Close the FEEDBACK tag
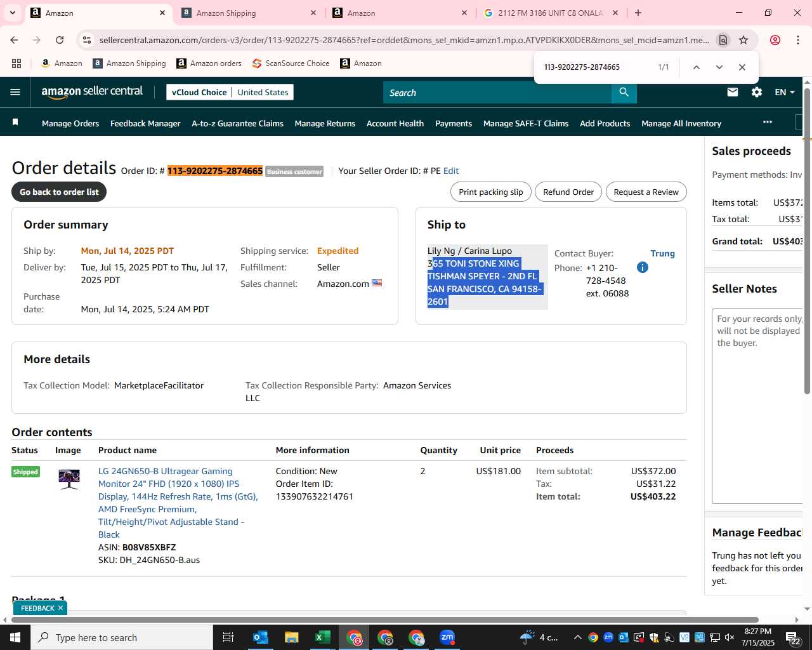812x650 pixels. point(60,608)
